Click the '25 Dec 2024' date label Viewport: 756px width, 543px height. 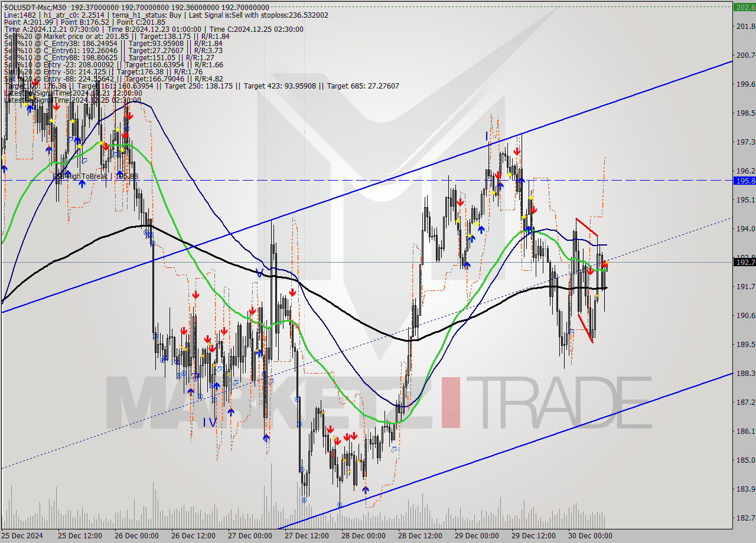click(x=22, y=536)
